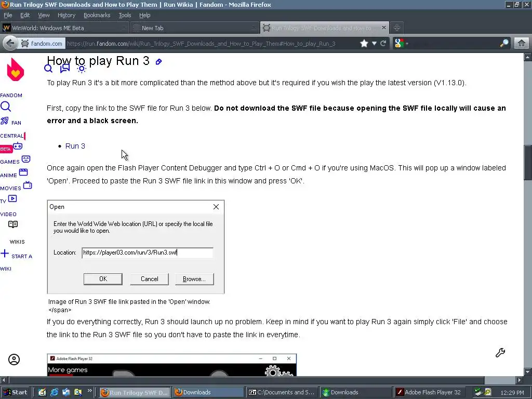532x399 pixels.
Task: Bookmark page using the star icon
Action: pyautogui.click(x=364, y=44)
